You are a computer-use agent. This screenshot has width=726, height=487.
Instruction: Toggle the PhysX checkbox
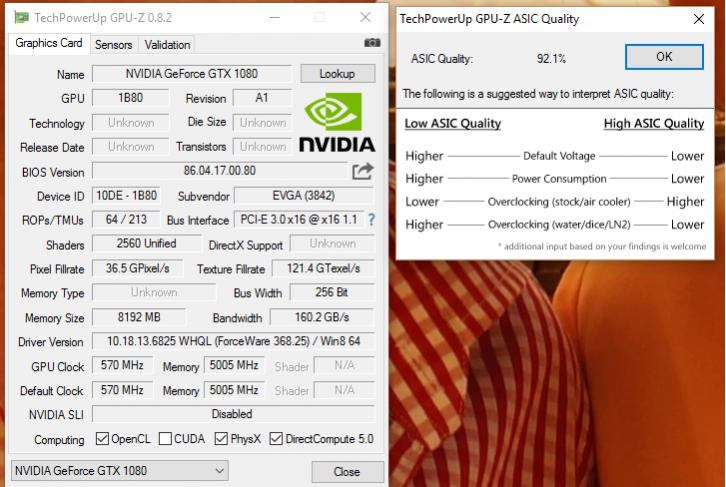[221, 438]
